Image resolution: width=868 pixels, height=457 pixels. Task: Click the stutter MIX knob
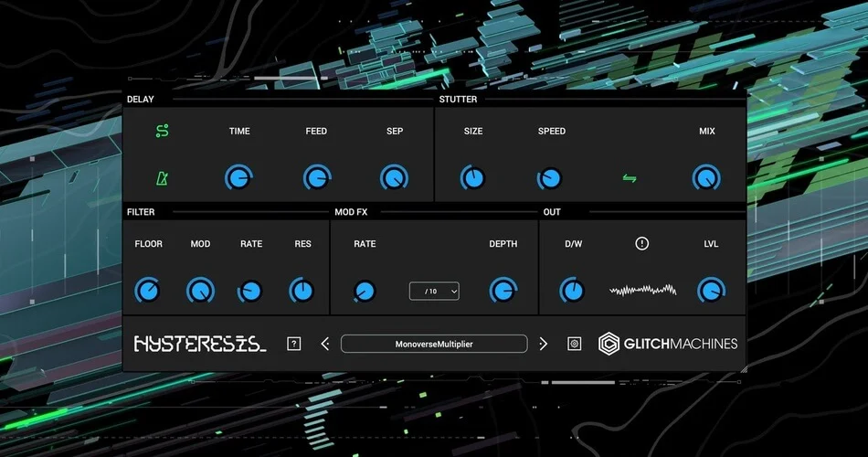click(706, 178)
